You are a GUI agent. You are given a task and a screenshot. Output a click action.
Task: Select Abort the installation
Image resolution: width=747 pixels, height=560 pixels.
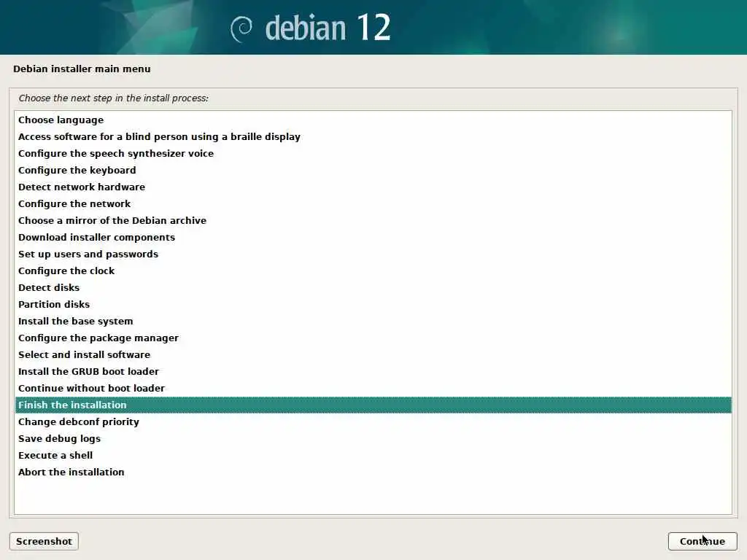(x=373, y=472)
